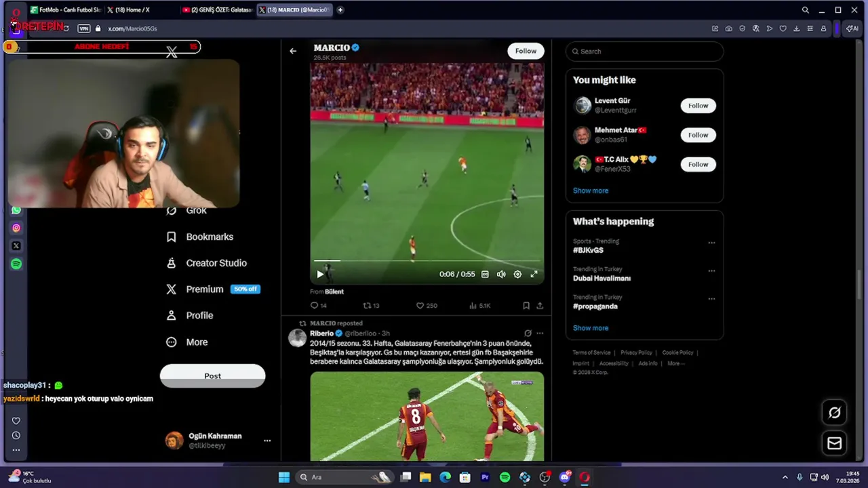Open video captions on the match video
The image size is (868, 488).
pos(485,274)
